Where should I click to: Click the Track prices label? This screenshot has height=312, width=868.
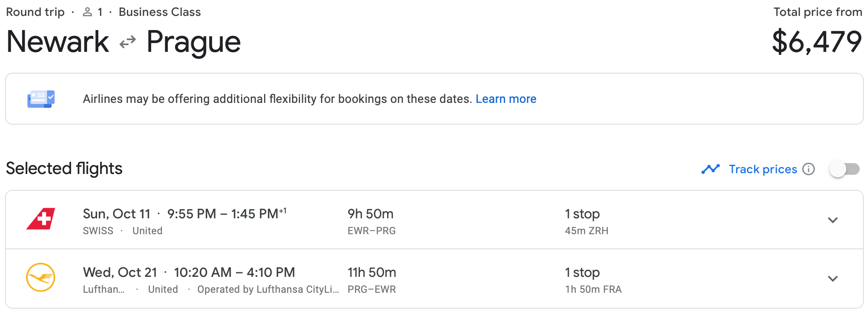pos(763,169)
